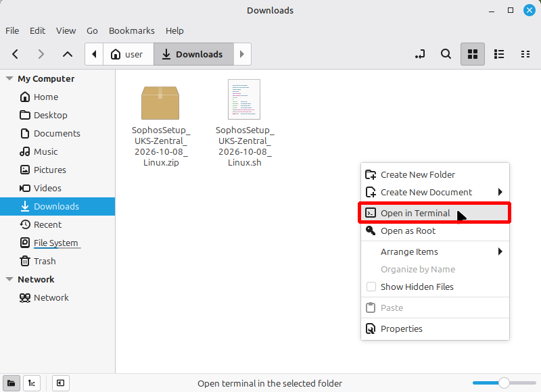Open Recent in the sidebar

coord(57,225)
